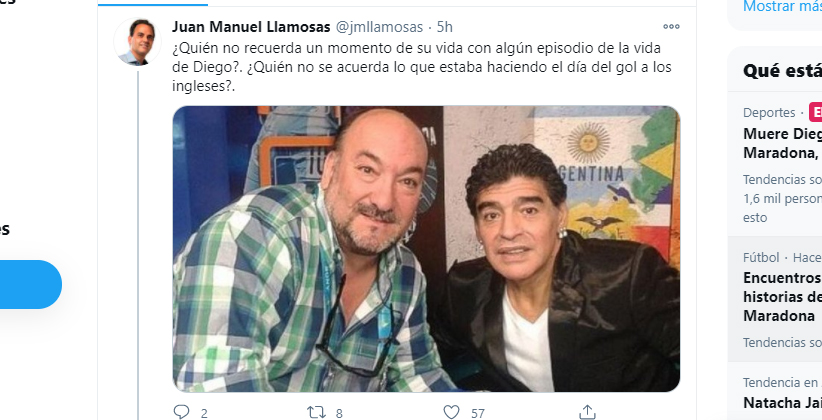The height and width of the screenshot is (420, 822).
Task: Click the Deportes category label in trends
Action: pyautogui.click(x=769, y=113)
